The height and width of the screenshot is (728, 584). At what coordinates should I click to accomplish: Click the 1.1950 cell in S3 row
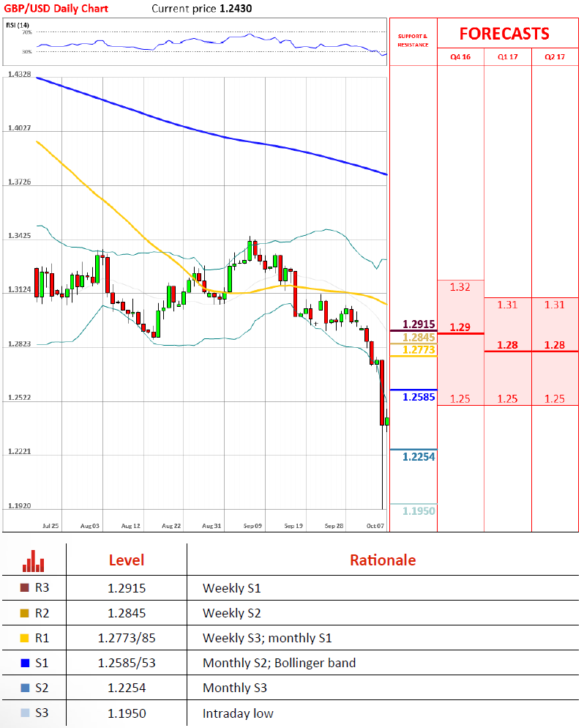pos(127,713)
